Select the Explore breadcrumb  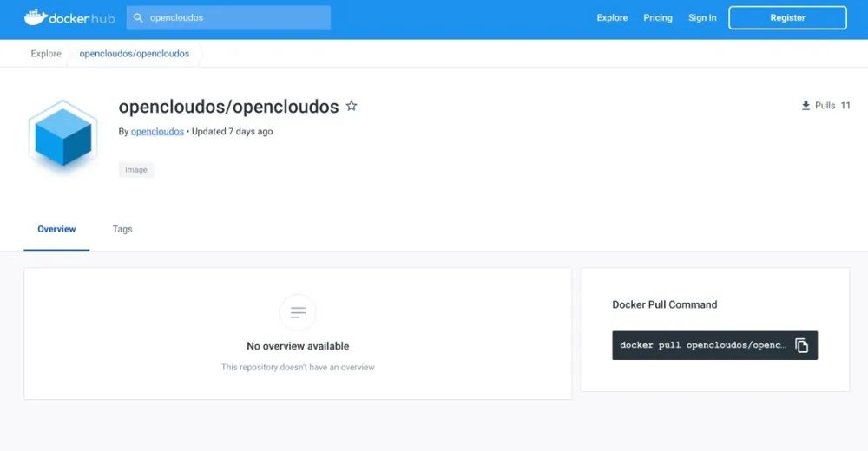46,54
